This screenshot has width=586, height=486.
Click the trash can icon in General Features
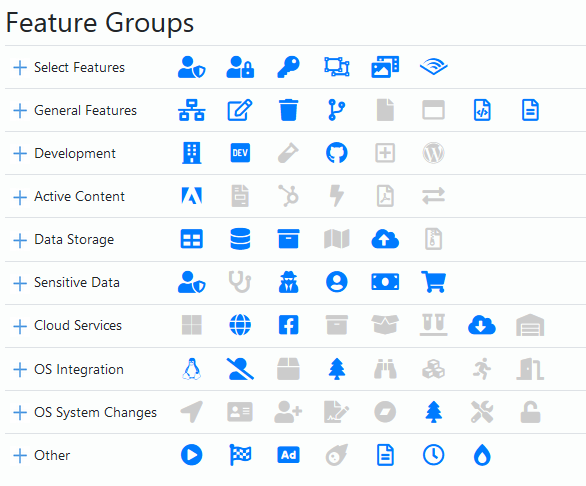289,110
